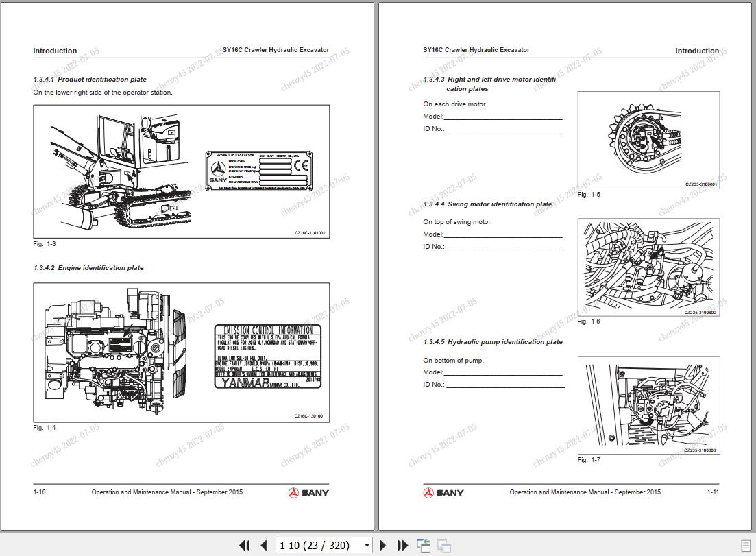Click the left page 'Introduction' header

pyautogui.click(x=55, y=51)
